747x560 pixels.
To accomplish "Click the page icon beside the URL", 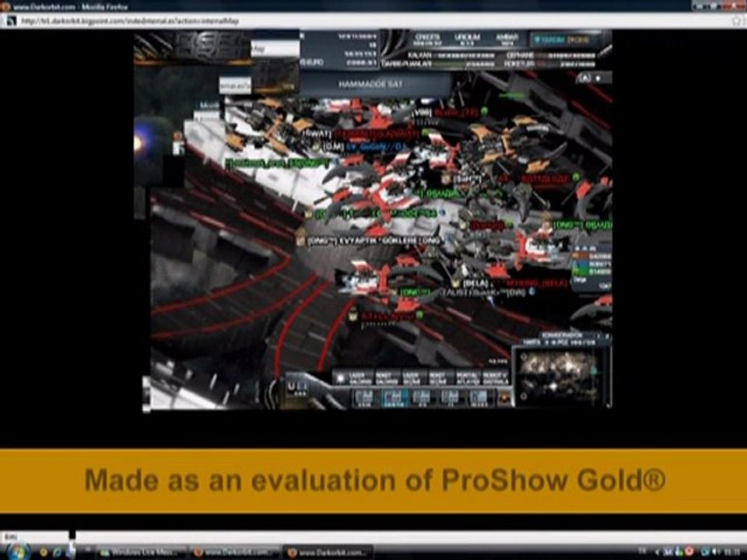I will coord(12,22).
